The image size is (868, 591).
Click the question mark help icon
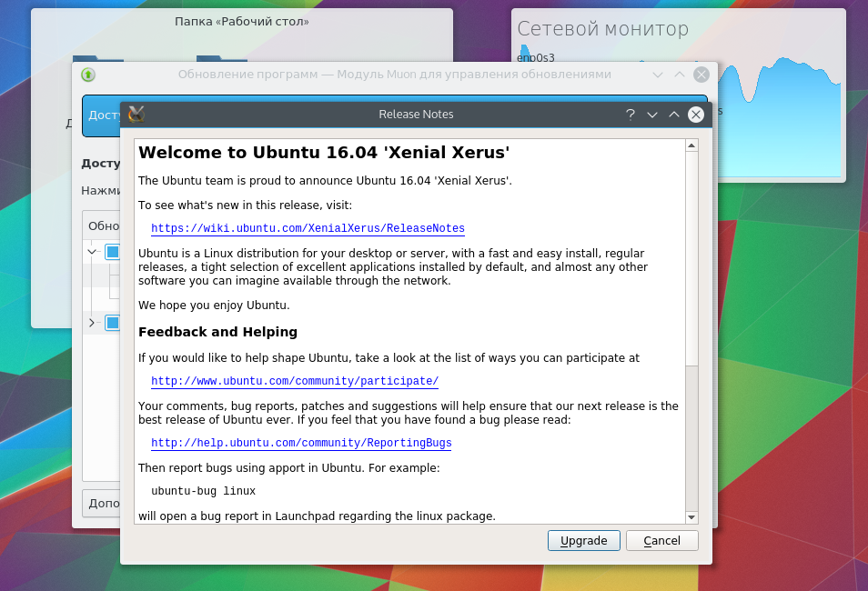630,115
